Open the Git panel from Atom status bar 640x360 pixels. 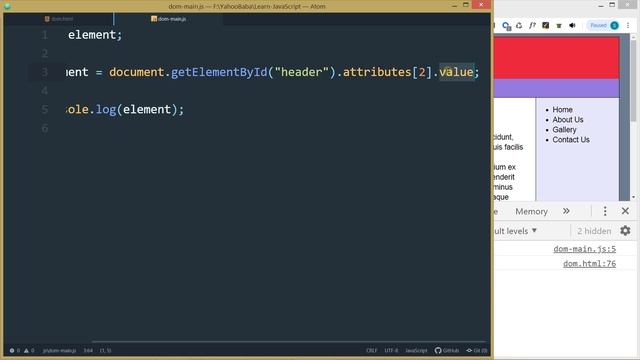(477, 350)
